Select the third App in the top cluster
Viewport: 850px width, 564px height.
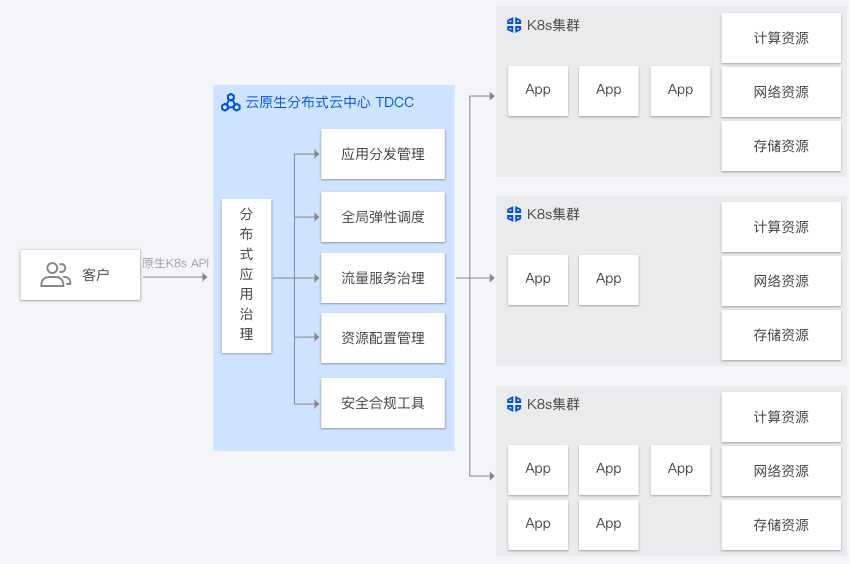pos(680,90)
